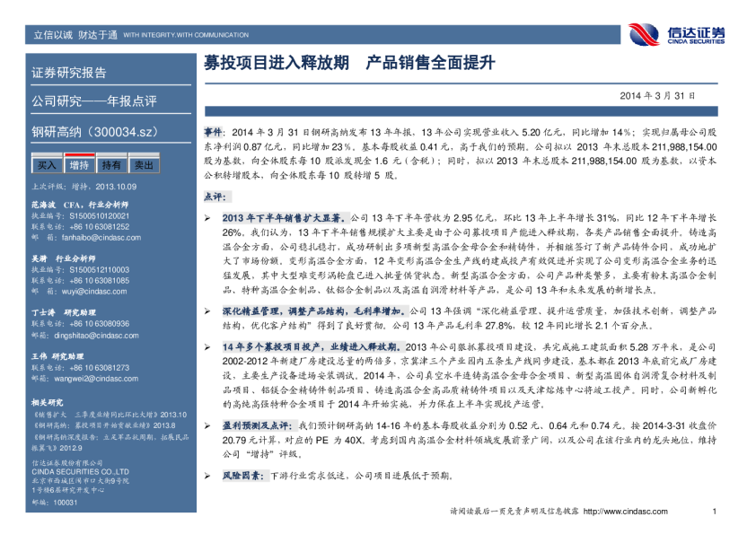Click the Cinda Securities logo
Viewport: 756px width, 534px height.
[x=681, y=34]
